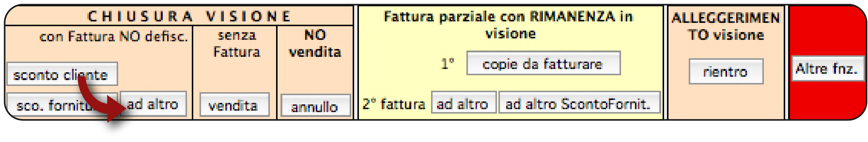Choose "ad altro" under con Fattura NO defisc.

(x=153, y=104)
